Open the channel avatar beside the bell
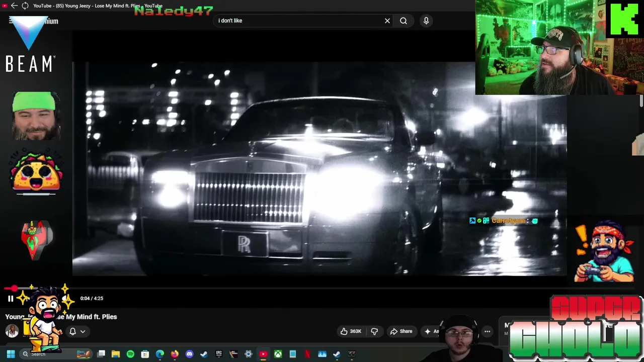Image resolution: width=644 pixels, height=362 pixels. point(12,331)
